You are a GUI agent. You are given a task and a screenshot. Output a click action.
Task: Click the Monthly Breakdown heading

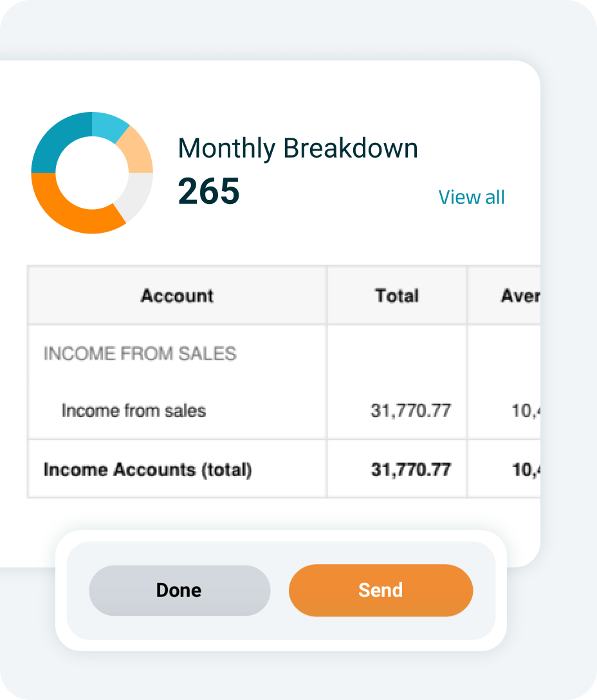(x=298, y=148)
